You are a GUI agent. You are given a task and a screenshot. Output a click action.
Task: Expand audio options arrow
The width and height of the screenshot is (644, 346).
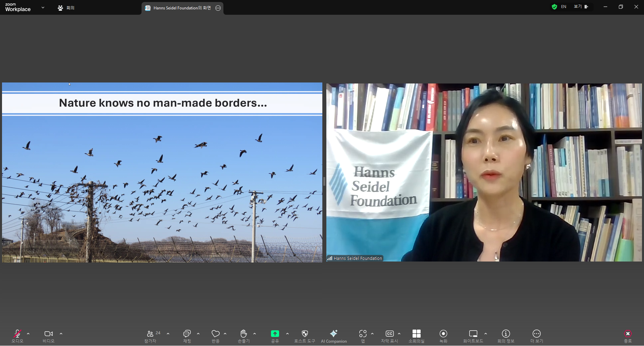click(x=28, y=334)
